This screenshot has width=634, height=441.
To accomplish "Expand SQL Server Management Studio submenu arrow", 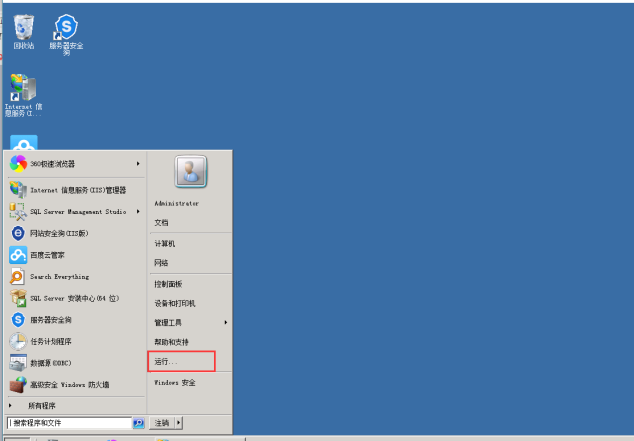I will point(138,211).
